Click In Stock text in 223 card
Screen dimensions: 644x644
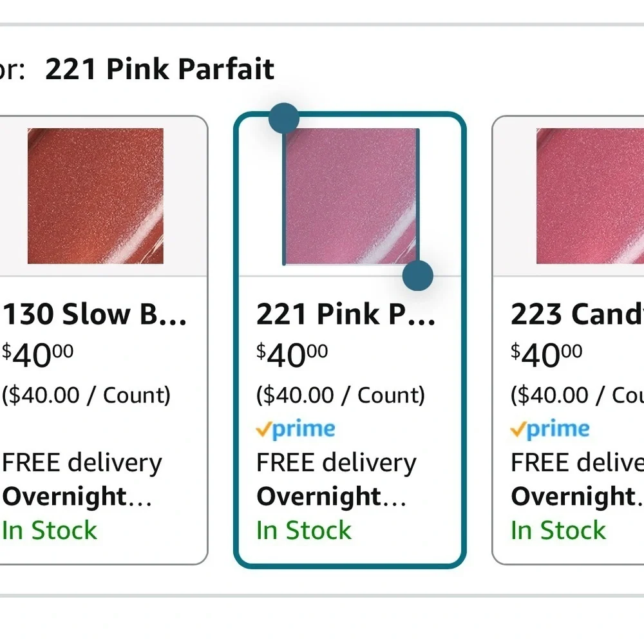pyautogui.click(x=558, y=530)
